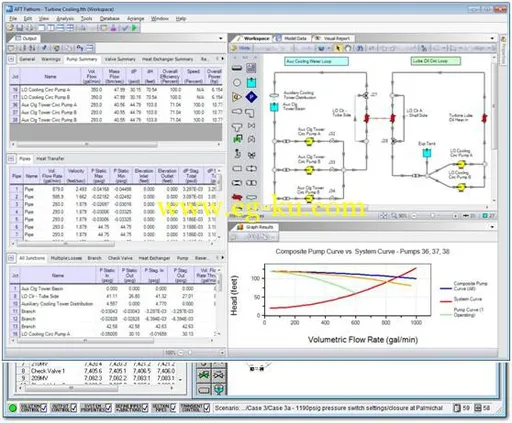Screen dimensions: 512x423
Task: Select the Bend junction tool in toolbox
Action: click(251, 113)
